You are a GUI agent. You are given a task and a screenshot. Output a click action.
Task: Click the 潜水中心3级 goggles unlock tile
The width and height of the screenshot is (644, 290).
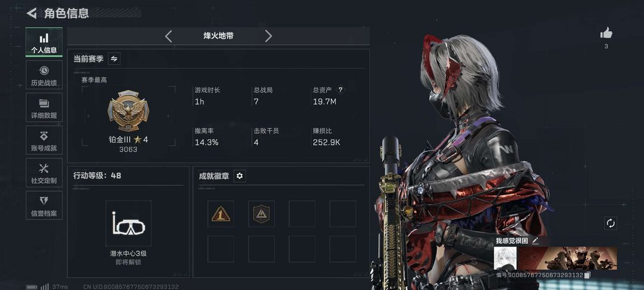tap(128, 223)
